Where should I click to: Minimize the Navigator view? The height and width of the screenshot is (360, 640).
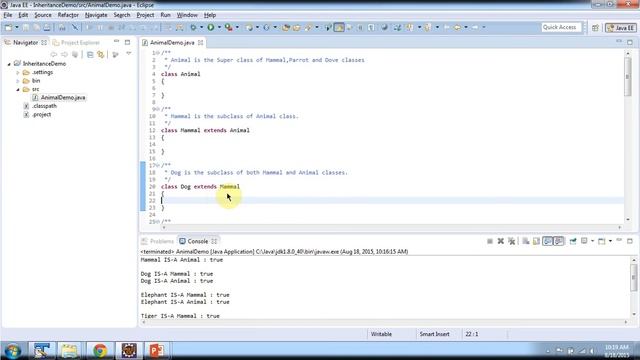(116, 42)
